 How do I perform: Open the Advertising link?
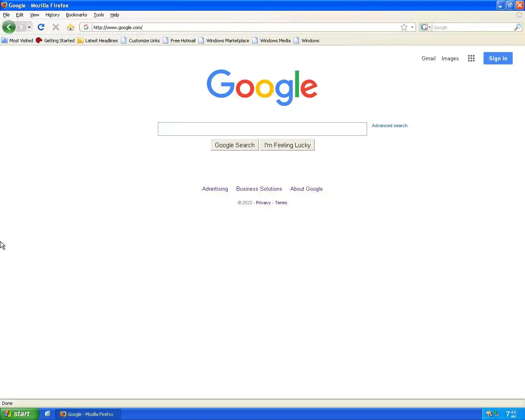215,189
